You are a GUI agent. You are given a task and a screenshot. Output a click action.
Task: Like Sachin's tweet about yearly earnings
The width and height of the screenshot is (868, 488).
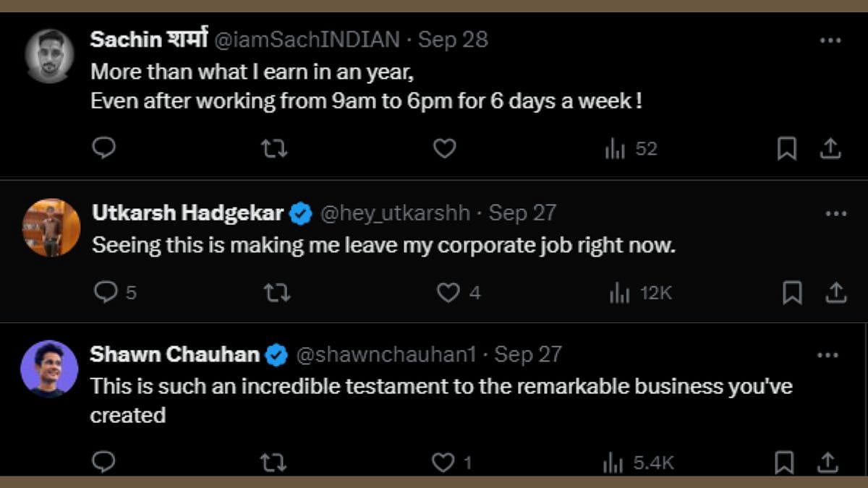[444, 148]
